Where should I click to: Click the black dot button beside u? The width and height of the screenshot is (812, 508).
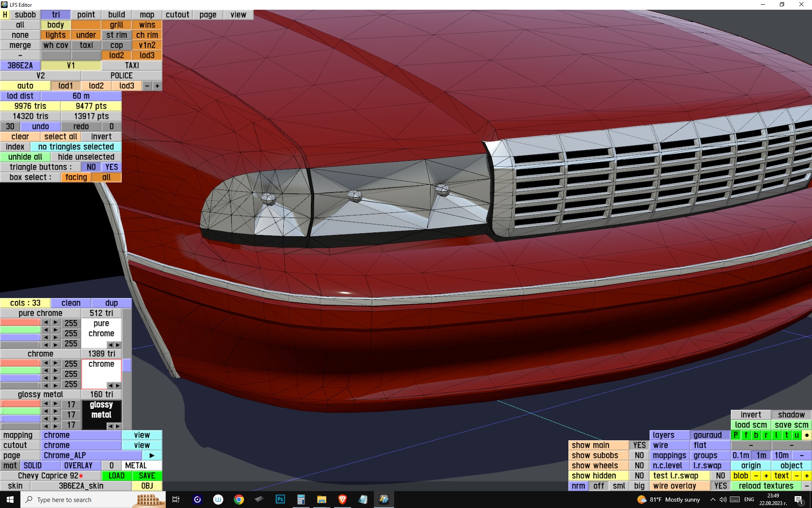tap(807, 435)
